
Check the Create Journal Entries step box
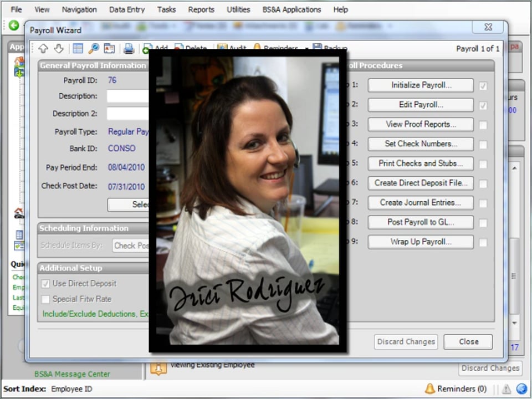[483, 203]
